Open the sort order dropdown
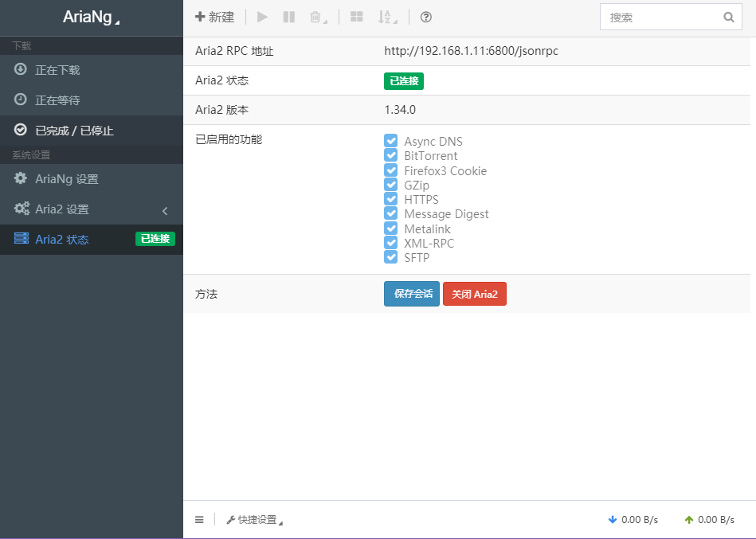The height and width of the screenshot is (539, 756). coord(387,17)
